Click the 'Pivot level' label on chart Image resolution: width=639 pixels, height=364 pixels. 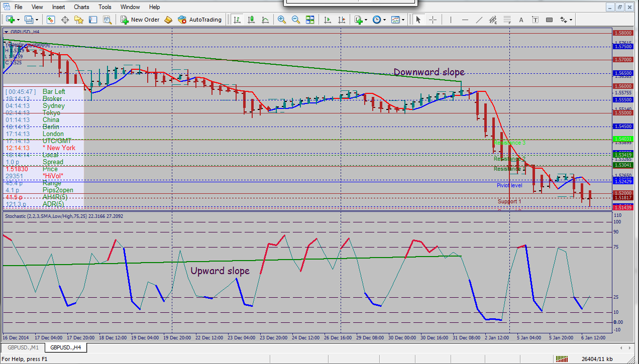[x=509, y=185]
